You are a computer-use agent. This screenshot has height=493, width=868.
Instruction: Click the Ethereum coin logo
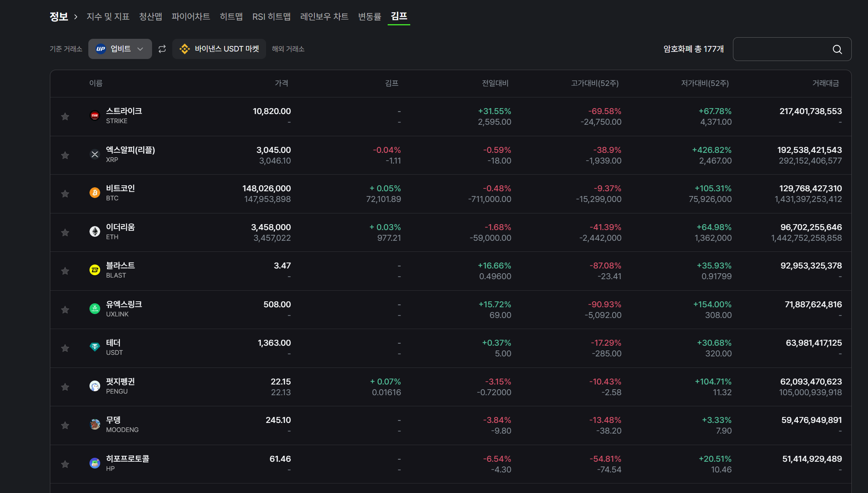(x=95, y=232)
